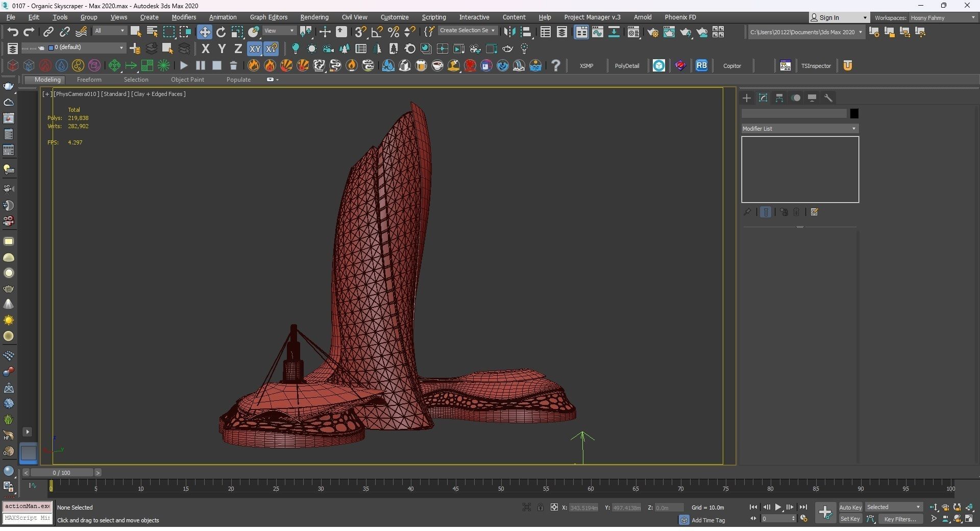Click the Redo icon in main toolbar

29,32
